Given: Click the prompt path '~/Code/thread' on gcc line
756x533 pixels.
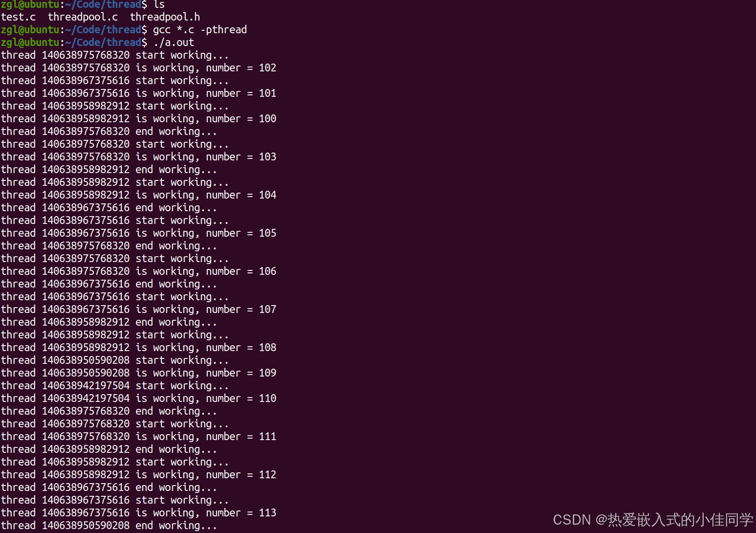Looking at the screenshot, I should 103,30.
